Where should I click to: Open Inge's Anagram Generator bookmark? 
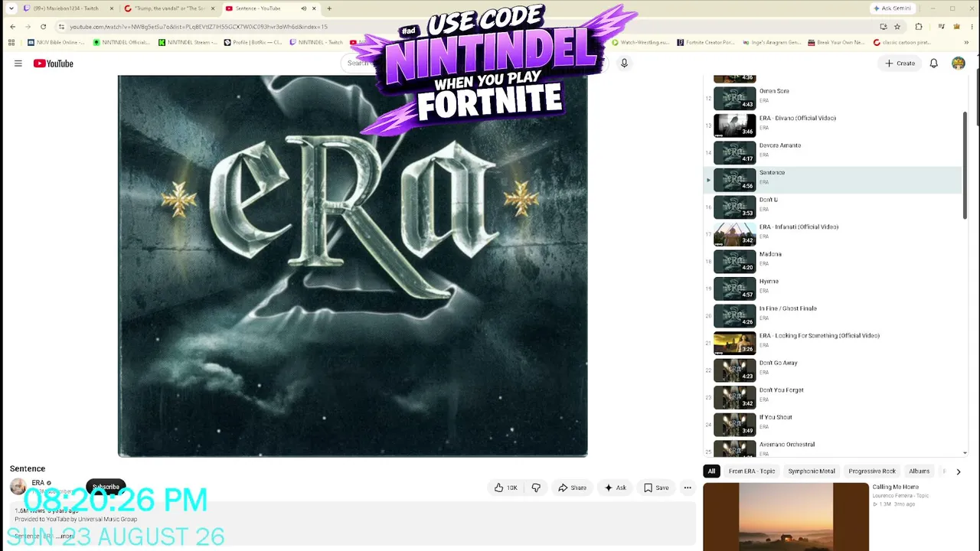pyautogui.click(x=772, y=42)
